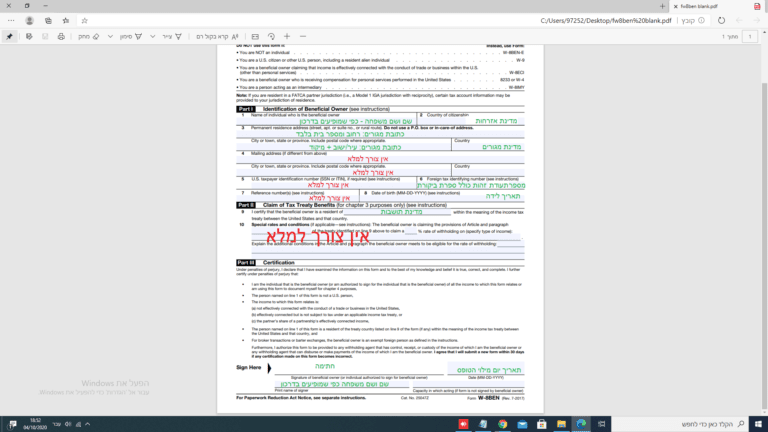
Task: Expand the highlight tool options chevron
Action: click(110, 37)
